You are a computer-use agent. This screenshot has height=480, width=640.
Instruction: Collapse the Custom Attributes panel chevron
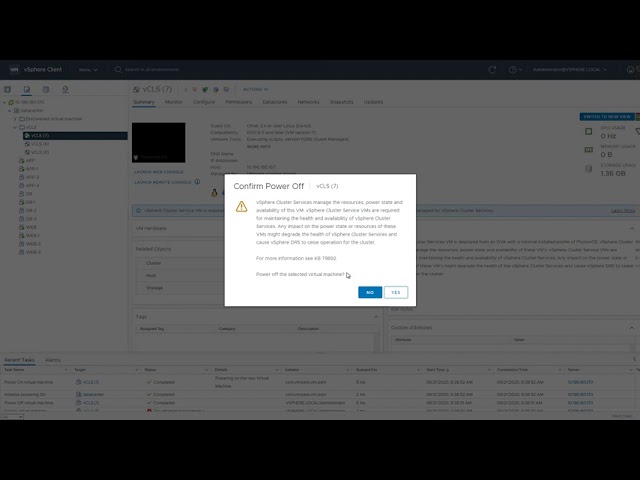(x=631, y=328)
